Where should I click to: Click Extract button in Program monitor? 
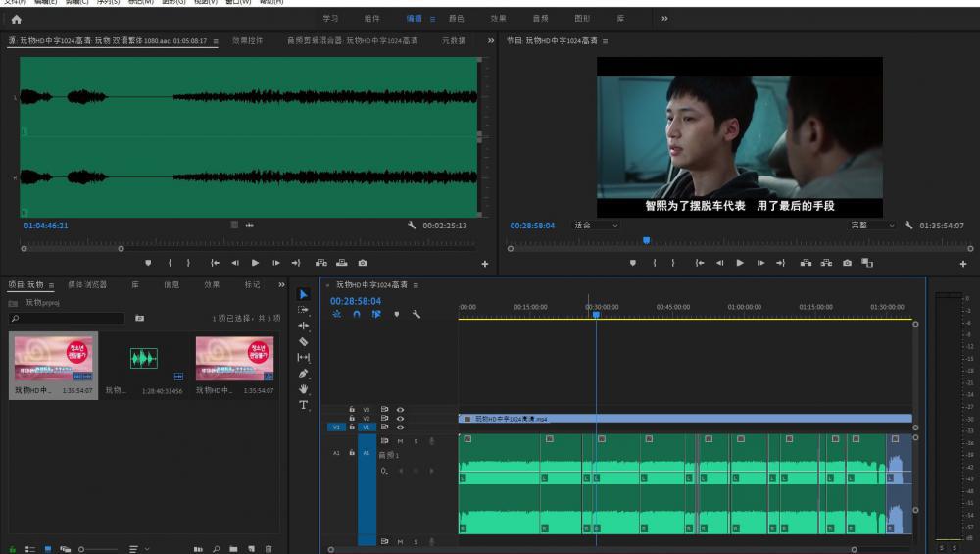pos(826,263)
